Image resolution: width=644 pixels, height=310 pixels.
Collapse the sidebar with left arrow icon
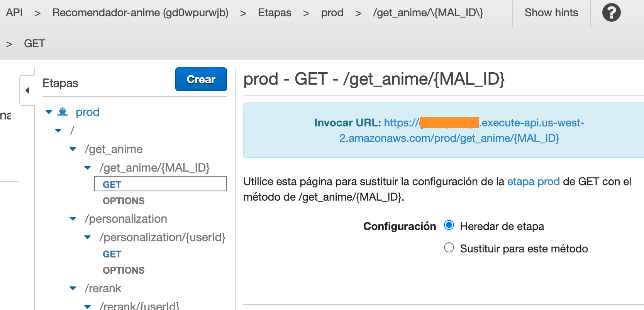tap(27, 90)
